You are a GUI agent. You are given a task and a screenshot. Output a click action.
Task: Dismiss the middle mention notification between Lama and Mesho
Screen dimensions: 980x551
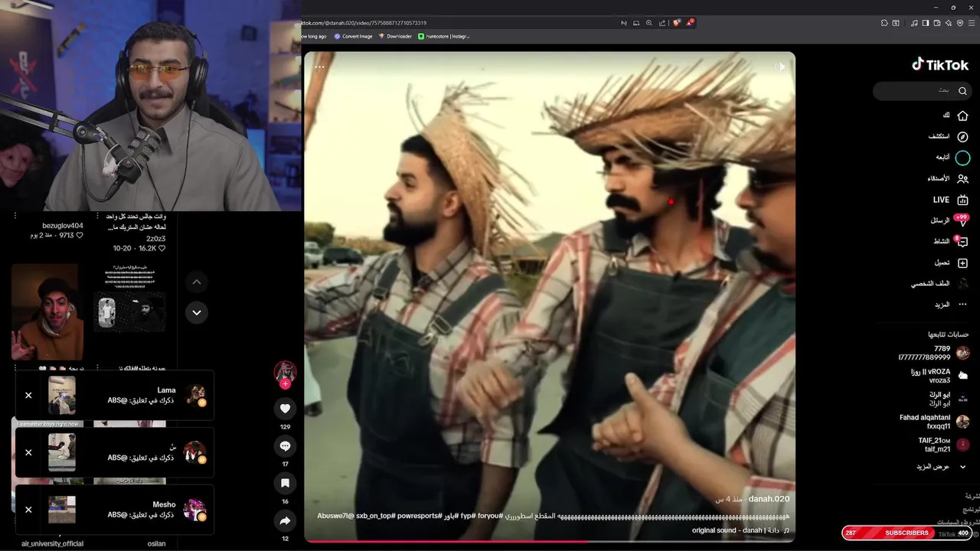point(28,452)
